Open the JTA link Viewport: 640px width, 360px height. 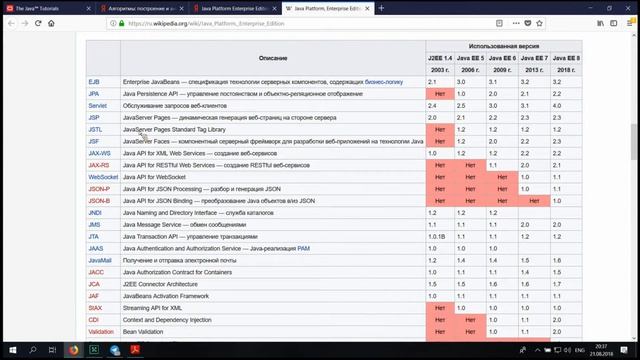tap(93, 236)
